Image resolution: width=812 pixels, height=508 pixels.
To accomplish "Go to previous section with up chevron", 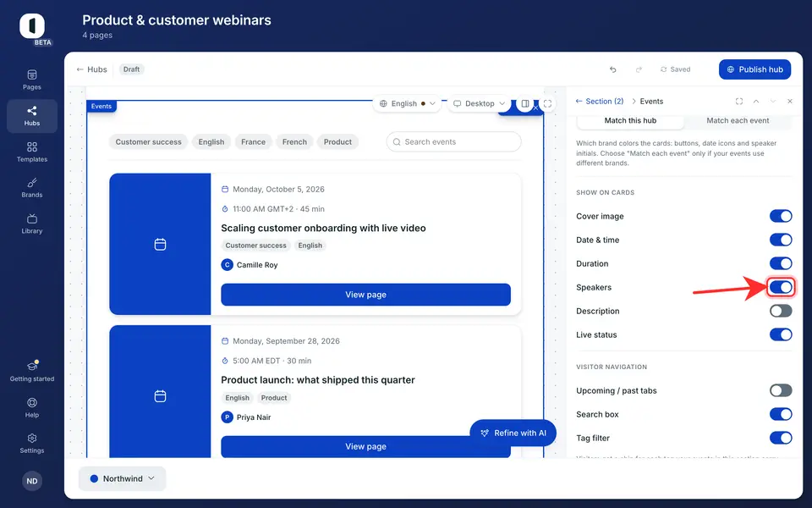I will (x=756, y=101).
